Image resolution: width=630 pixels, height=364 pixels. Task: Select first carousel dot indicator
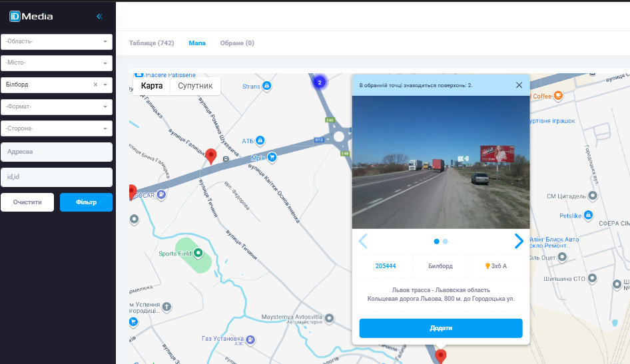pos(437,241)
